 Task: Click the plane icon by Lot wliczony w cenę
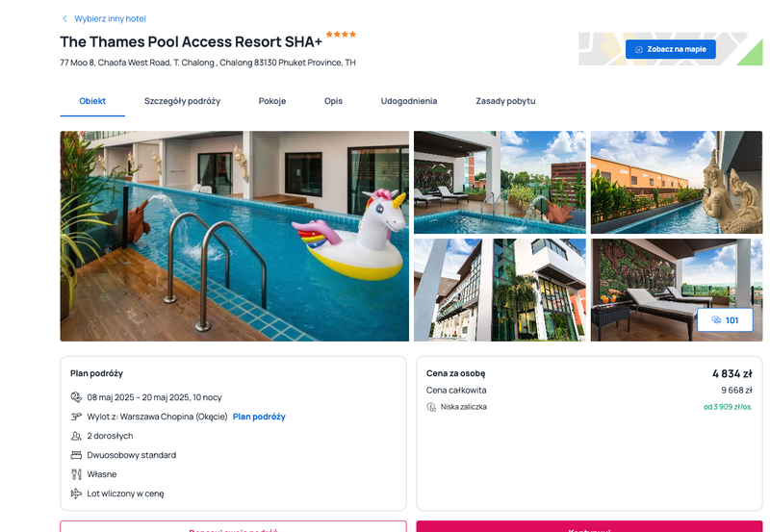click(x=76, y=494)
